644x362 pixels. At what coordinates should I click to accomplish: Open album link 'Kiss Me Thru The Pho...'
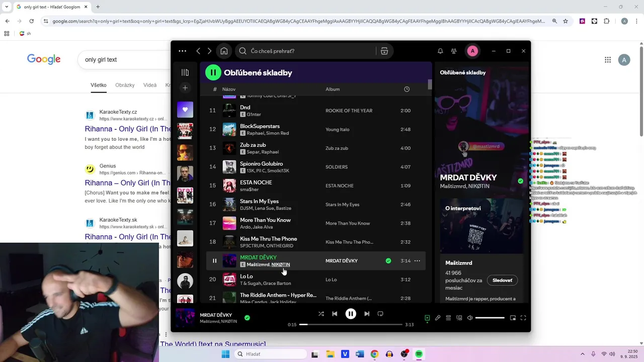click(349, 242)
